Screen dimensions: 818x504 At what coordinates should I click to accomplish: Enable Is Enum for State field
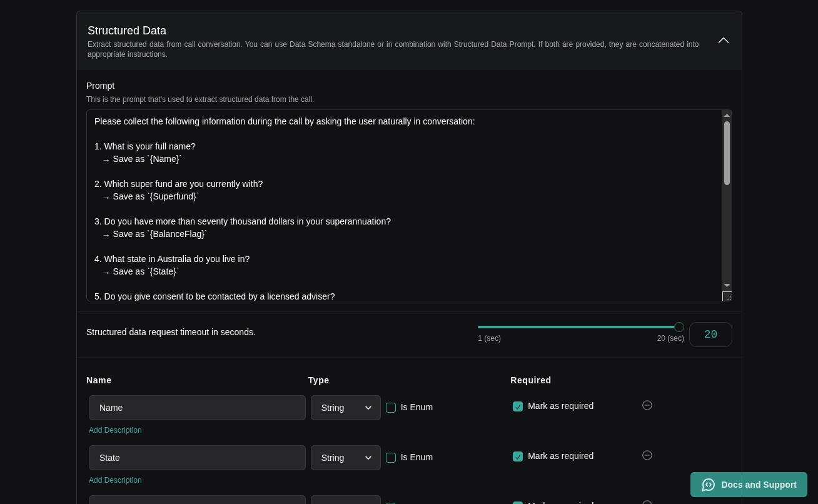[391, 458]
